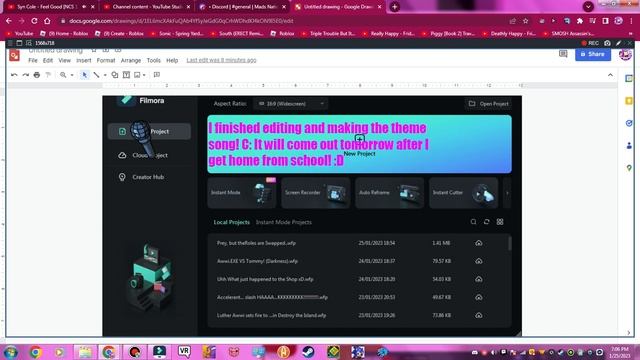Screen dimensions: 640x360
Task: Click the REC button on recorder bar
Action: tap(590, 43)
